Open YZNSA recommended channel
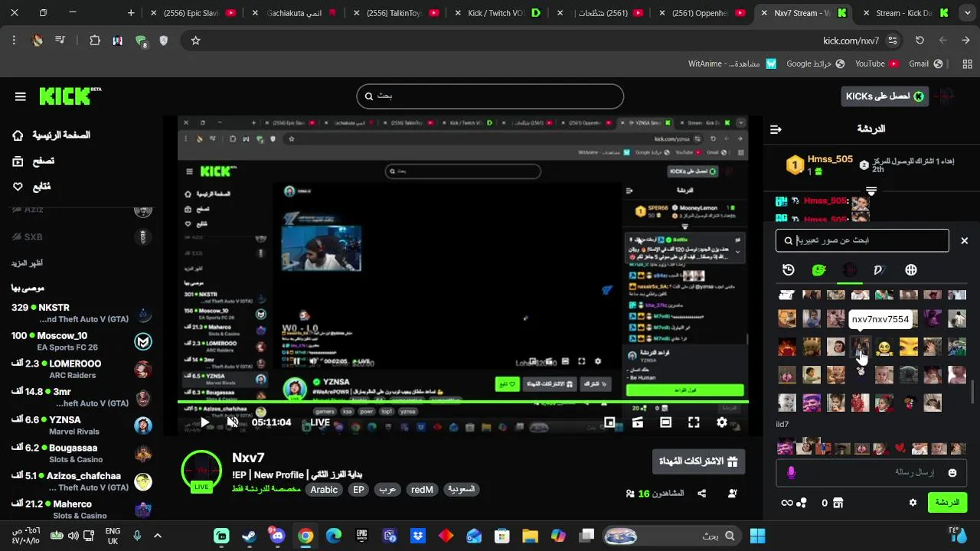Screen dimensions: 980x551 (x=81, y=425)
